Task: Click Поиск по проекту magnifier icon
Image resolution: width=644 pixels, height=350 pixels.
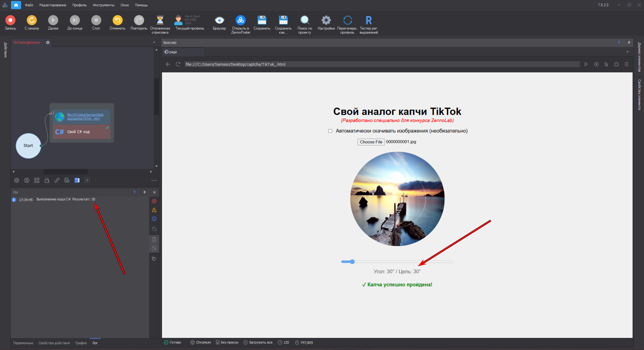Action: [305, 20]
